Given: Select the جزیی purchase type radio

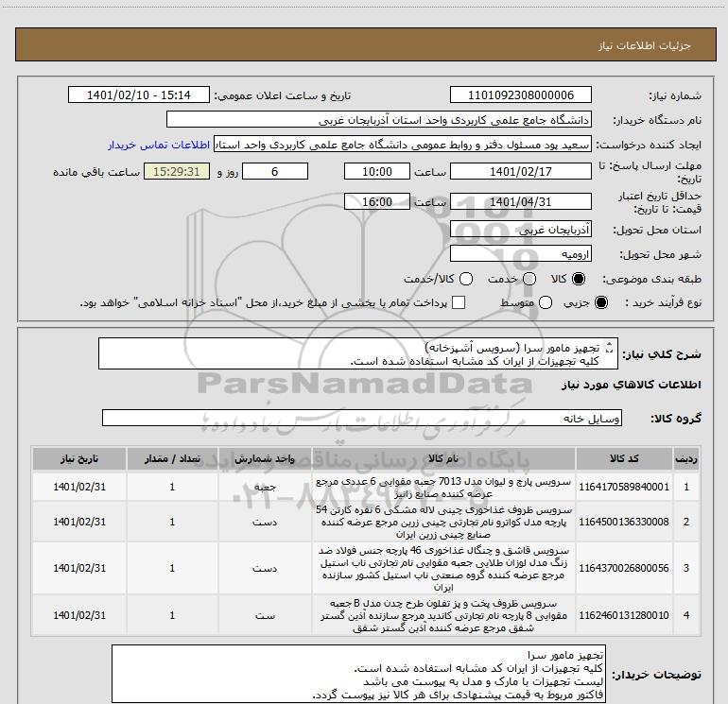Looking at the screenshot, I should (601, 303).
